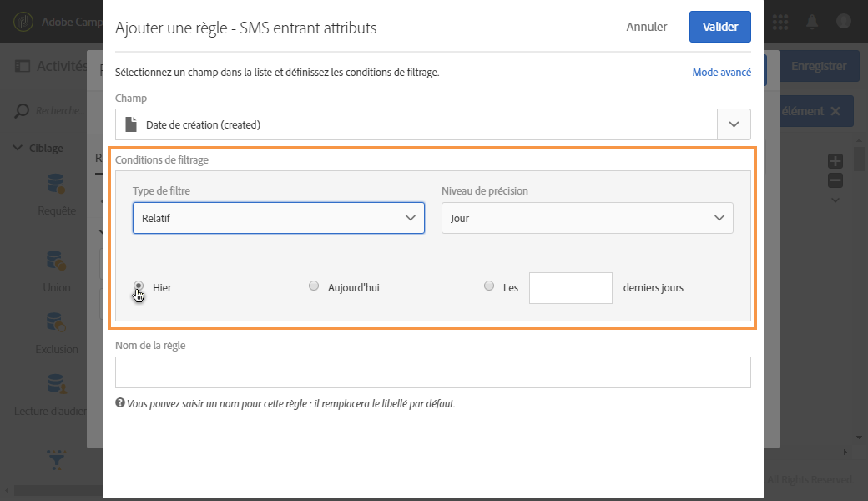868x501 pixels.
Task: Open the notifications bell
Action: (811, 21)
